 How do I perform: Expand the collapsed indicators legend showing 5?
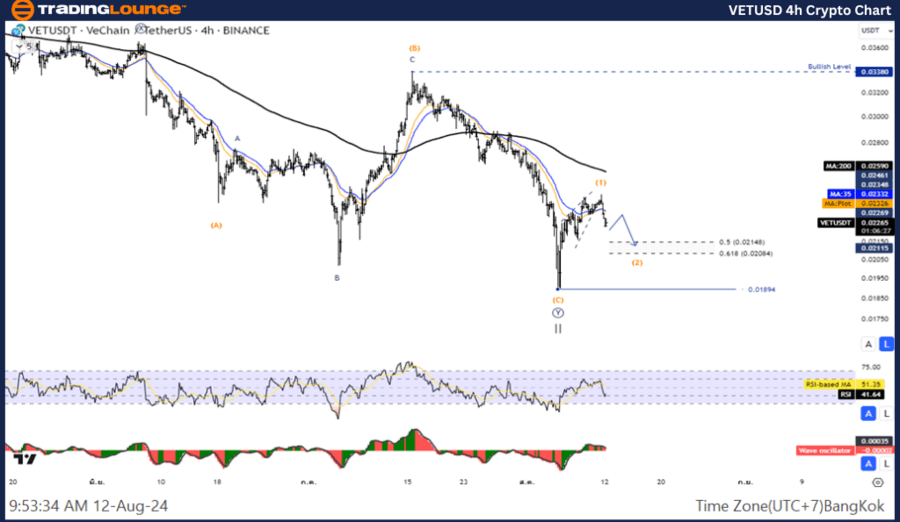click(25, 46)
